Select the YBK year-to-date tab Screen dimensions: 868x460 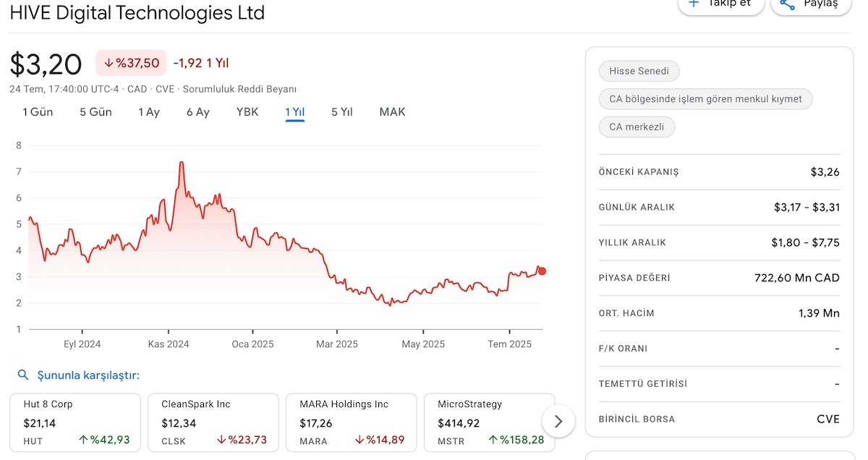point(247,112)
